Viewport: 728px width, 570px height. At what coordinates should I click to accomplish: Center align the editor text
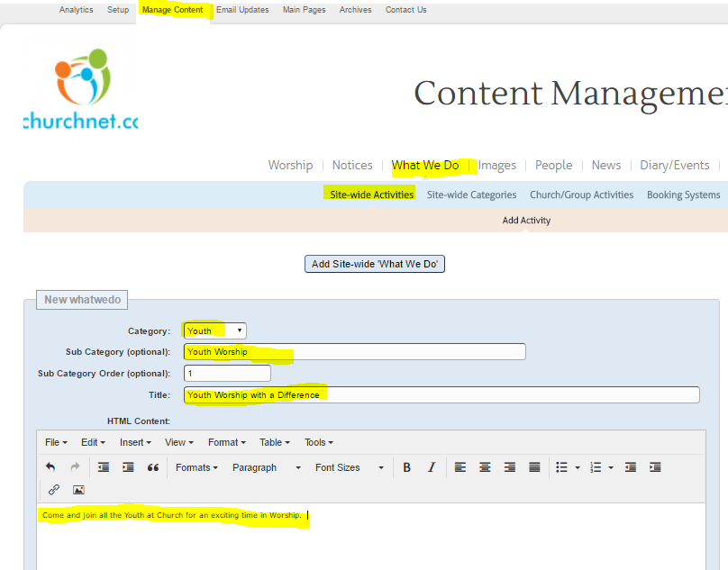pyautogui.click(x=485, y=467)
